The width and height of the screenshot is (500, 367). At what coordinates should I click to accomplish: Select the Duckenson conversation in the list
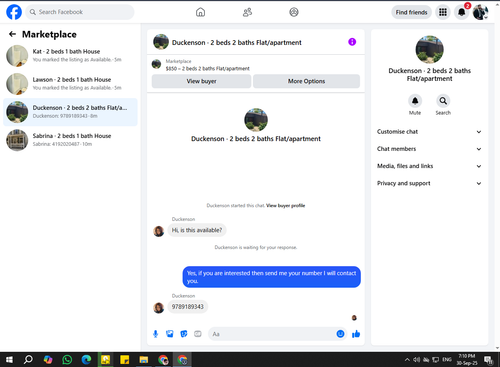[70, 112]
